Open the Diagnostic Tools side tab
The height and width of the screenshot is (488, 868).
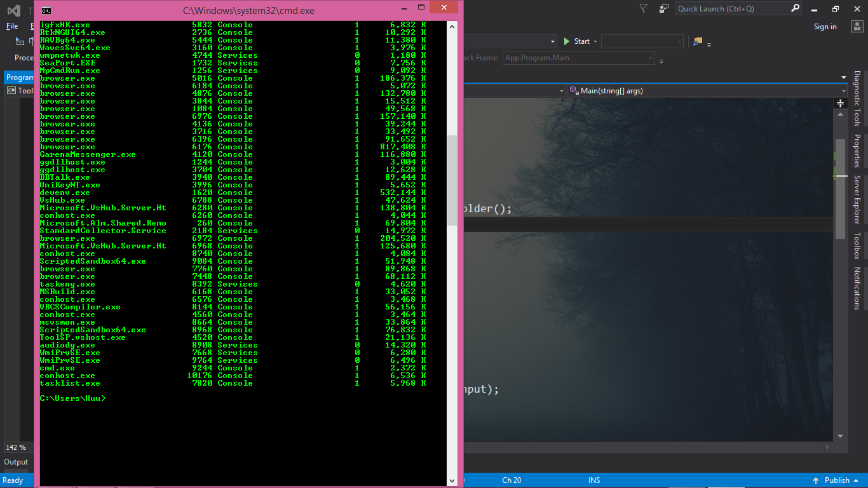coord(857,98)
